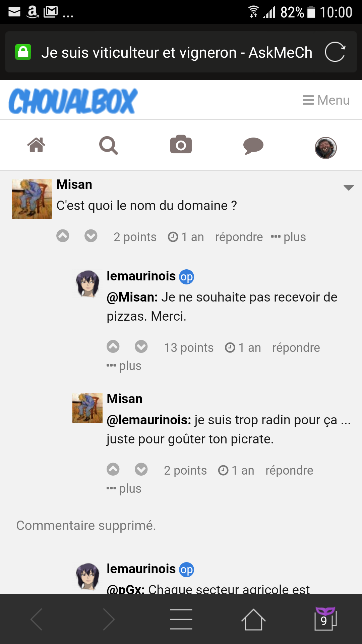Click "répondre" on Misan's first comment
Viewport: 362px width, 644px height.
[x=239, y=237]
